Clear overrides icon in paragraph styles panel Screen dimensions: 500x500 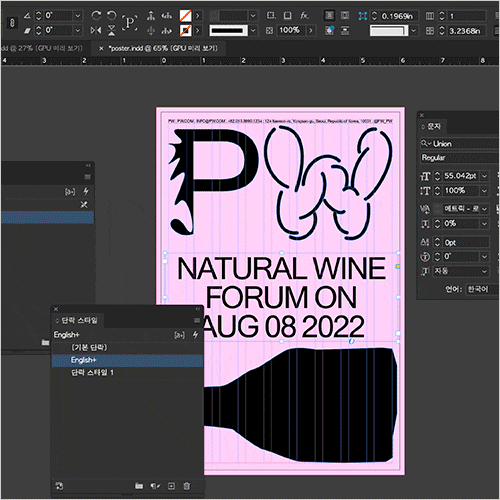click(x=155, y=486)
